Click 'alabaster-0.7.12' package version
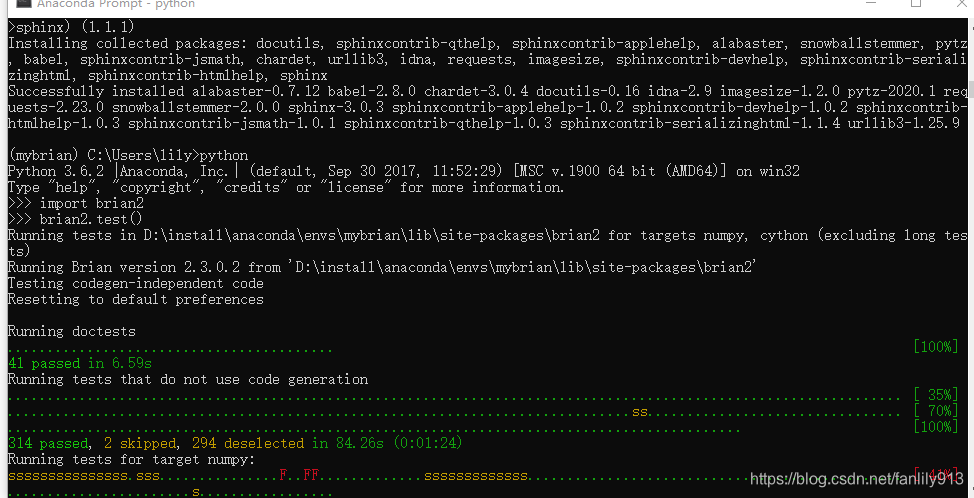The width and height of the screenshot is (974, 498). (255, 91)
